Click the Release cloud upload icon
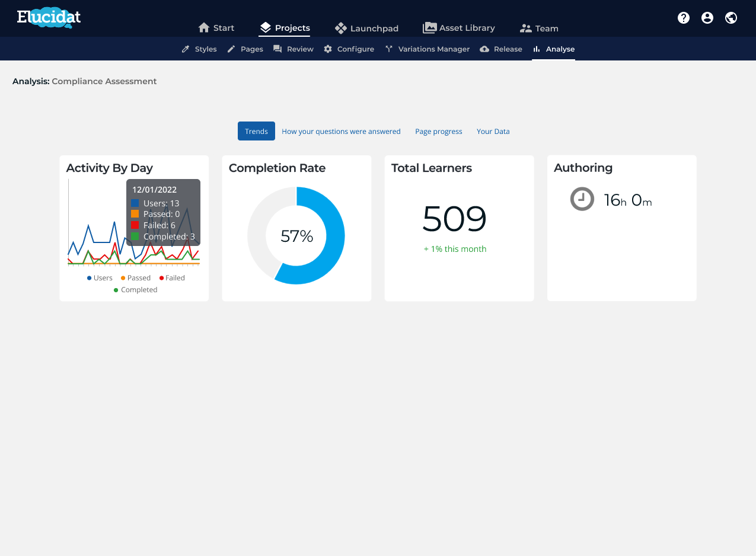Viewport: 756px width, 556px height. pos(484,49)
